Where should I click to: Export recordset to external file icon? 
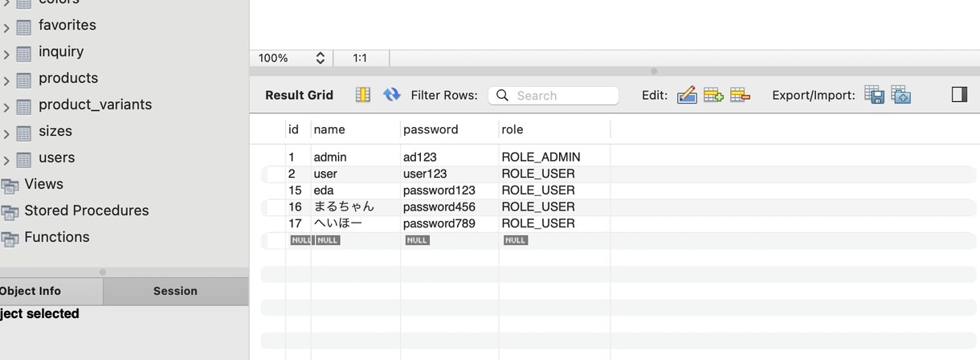[874, 95]
